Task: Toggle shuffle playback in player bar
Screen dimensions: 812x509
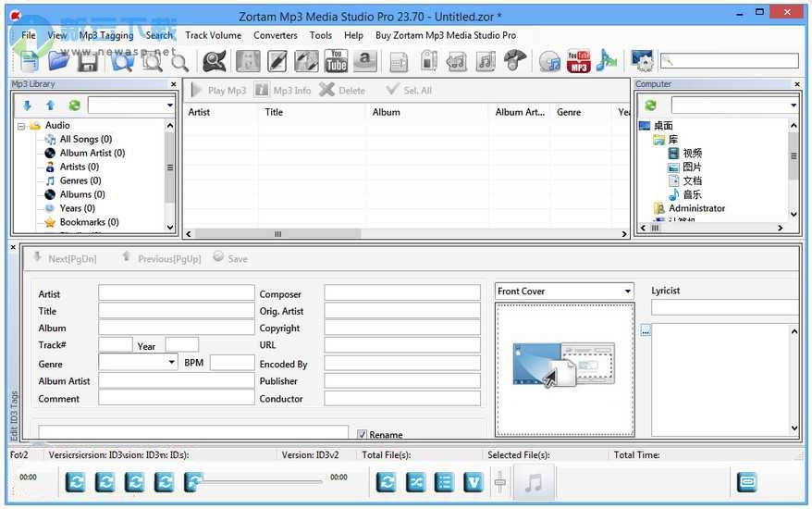Action: [x=415, y=482]
